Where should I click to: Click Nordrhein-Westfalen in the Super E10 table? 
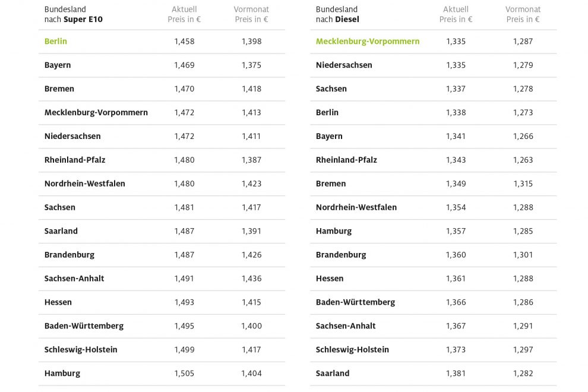(85, 184)
